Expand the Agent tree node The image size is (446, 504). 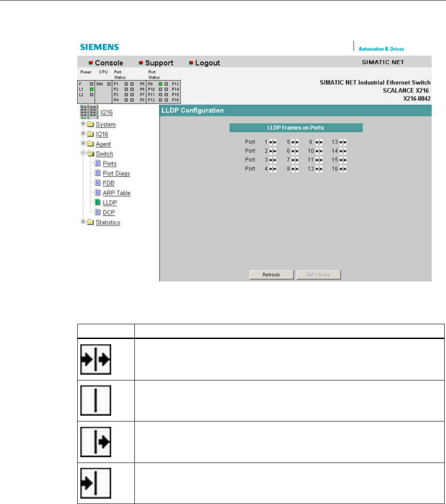[83, 143]
